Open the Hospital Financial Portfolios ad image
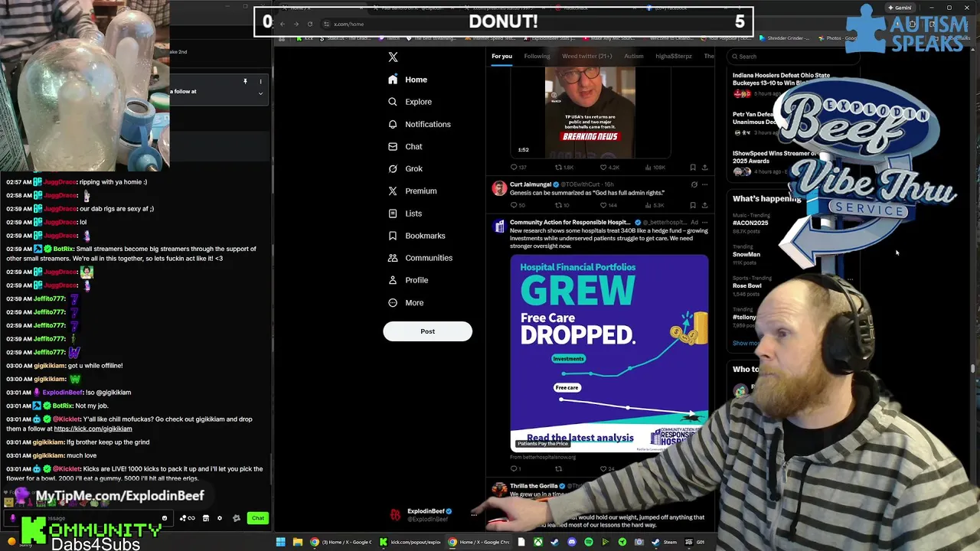980x551 pixels. [609, 354]
